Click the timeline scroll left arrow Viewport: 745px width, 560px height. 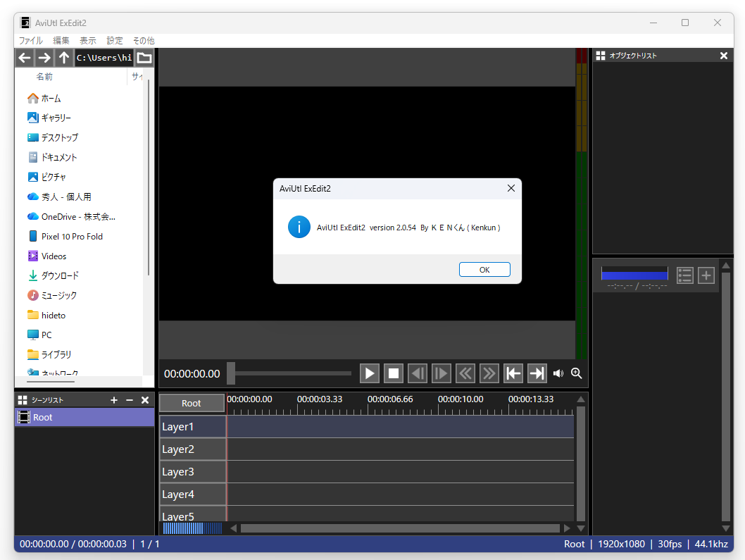[233, 528]
